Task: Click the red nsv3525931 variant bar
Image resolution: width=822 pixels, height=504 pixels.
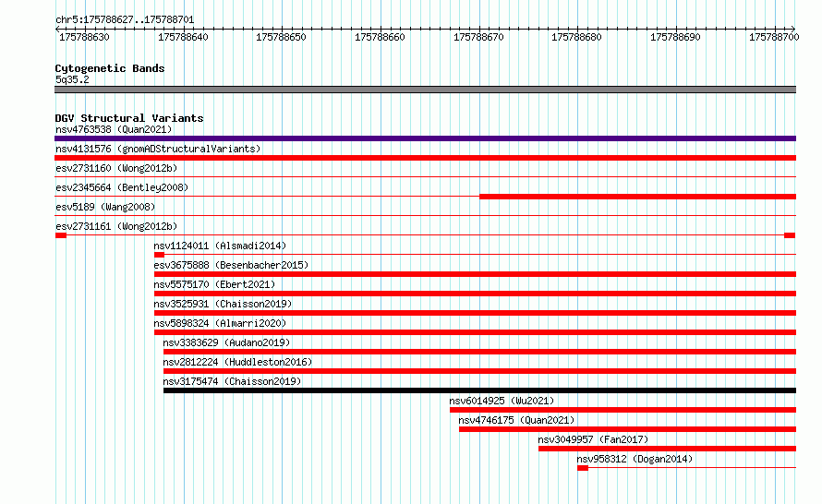Action: [475, 313]
